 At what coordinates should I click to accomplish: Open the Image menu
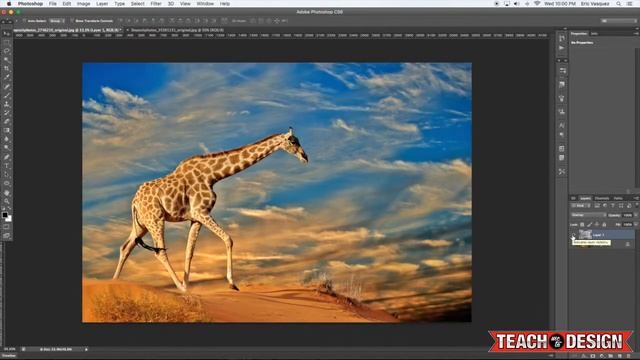click(83, 4)
